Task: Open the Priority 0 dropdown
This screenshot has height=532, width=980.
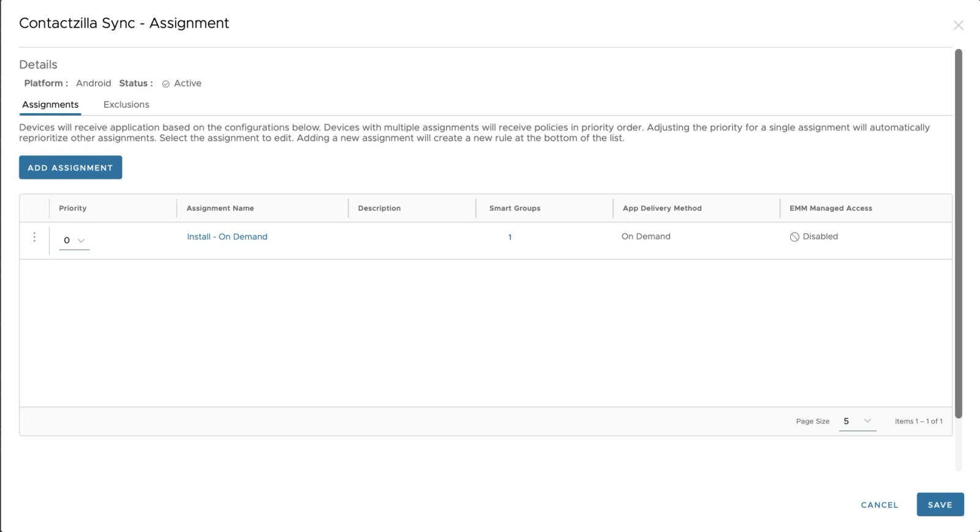Action: 74,241
